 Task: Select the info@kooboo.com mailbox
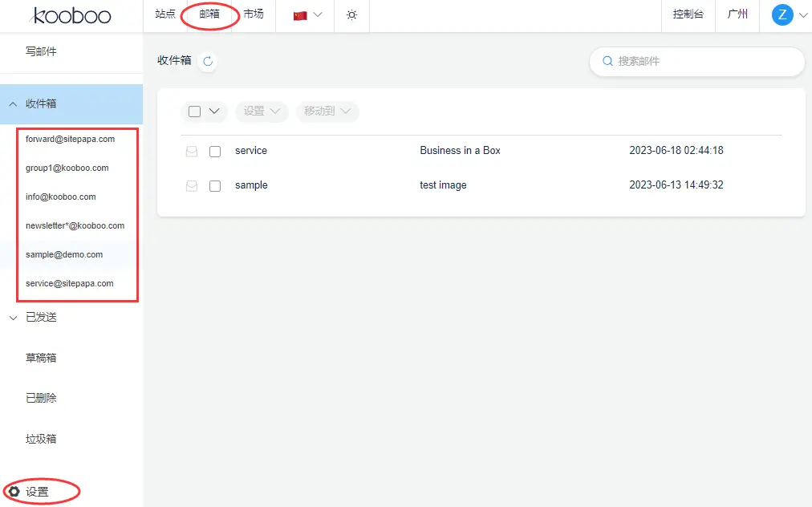pyautogui.click(x=61, y=197)
